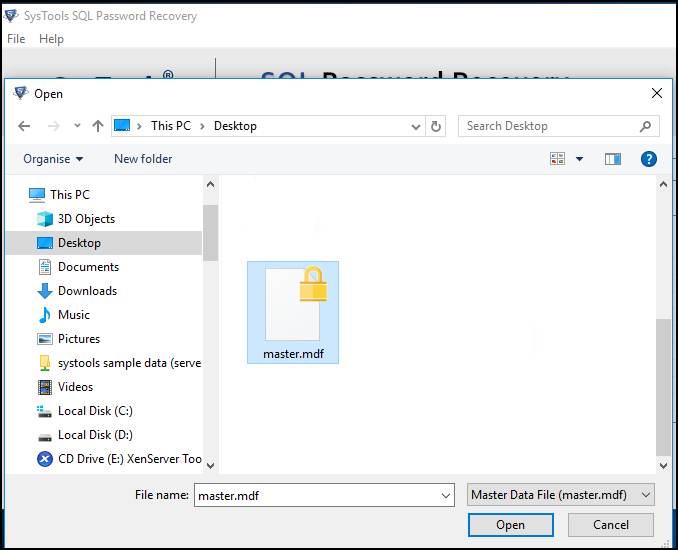Select Desktop in navigation pane
The image size is (678, 550).
pyautogui.click(x=104, y=243)
